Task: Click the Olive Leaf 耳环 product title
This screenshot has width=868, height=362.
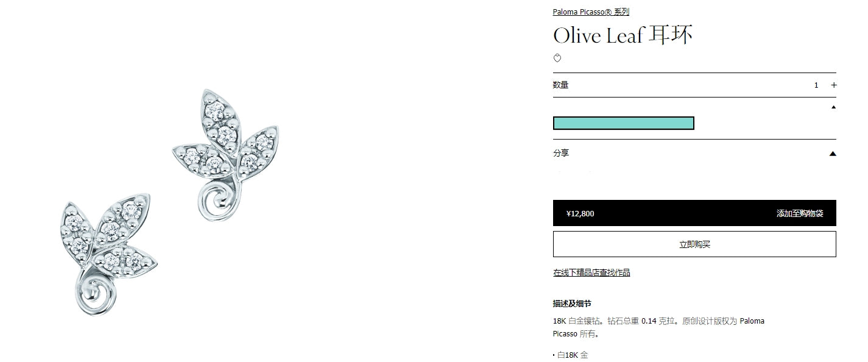Action: coord(623,35)
